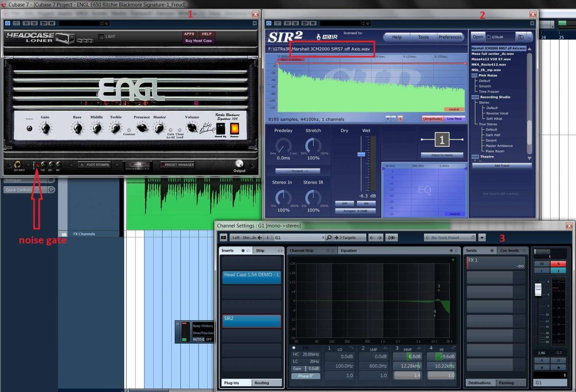Click the Set Input jack icon
576x392 pixels.
click(x=17, y=165)
